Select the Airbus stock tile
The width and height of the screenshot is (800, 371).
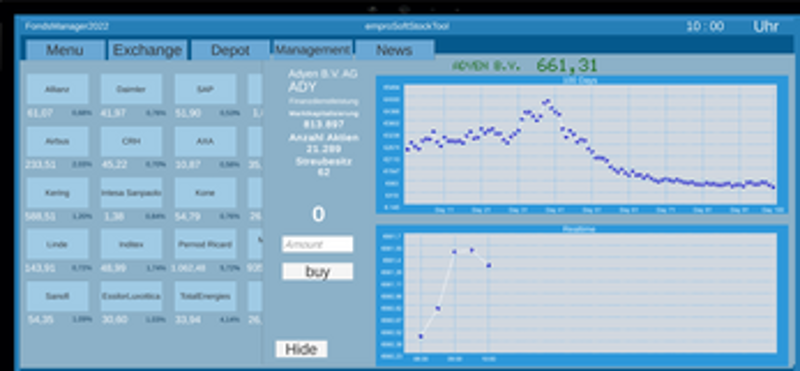(57, 141)
